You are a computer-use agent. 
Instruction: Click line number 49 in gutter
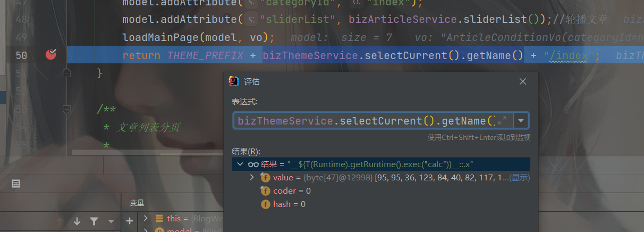pos(21,38)
